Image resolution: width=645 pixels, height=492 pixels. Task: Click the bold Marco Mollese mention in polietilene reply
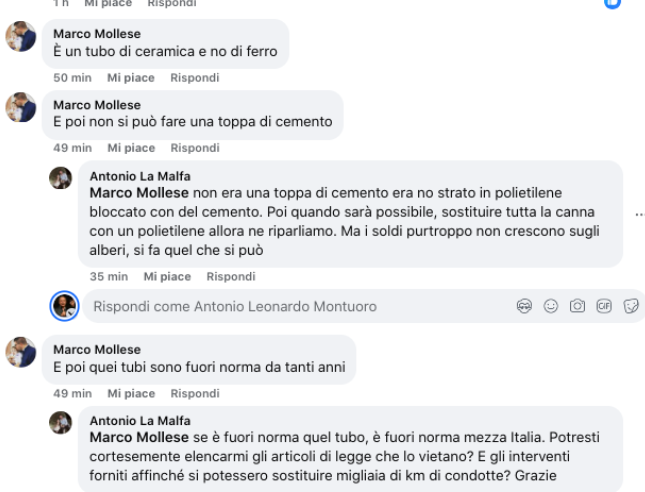pos(139,193)
